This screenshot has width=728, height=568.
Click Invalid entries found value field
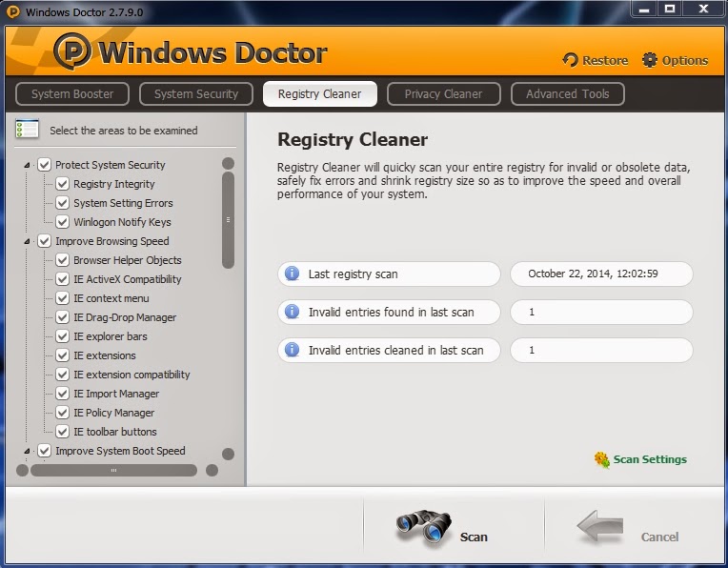pos(601,312)
